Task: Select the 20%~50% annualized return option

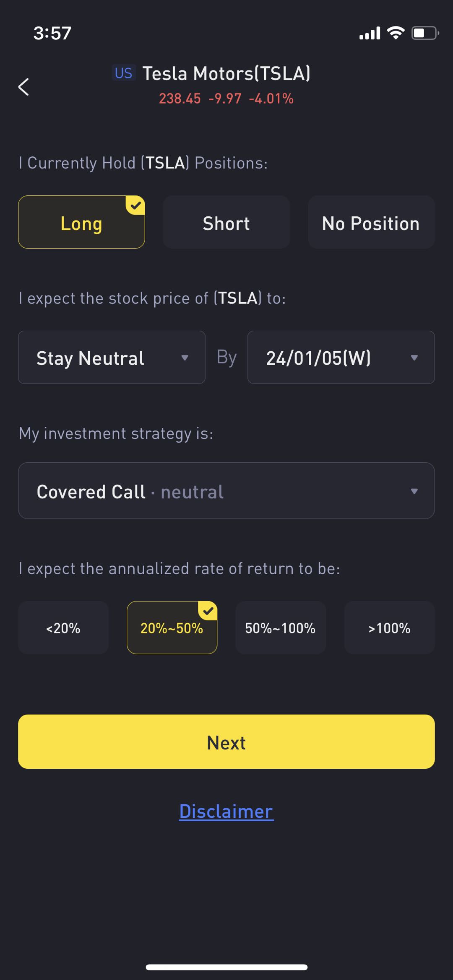Action: 172,627
